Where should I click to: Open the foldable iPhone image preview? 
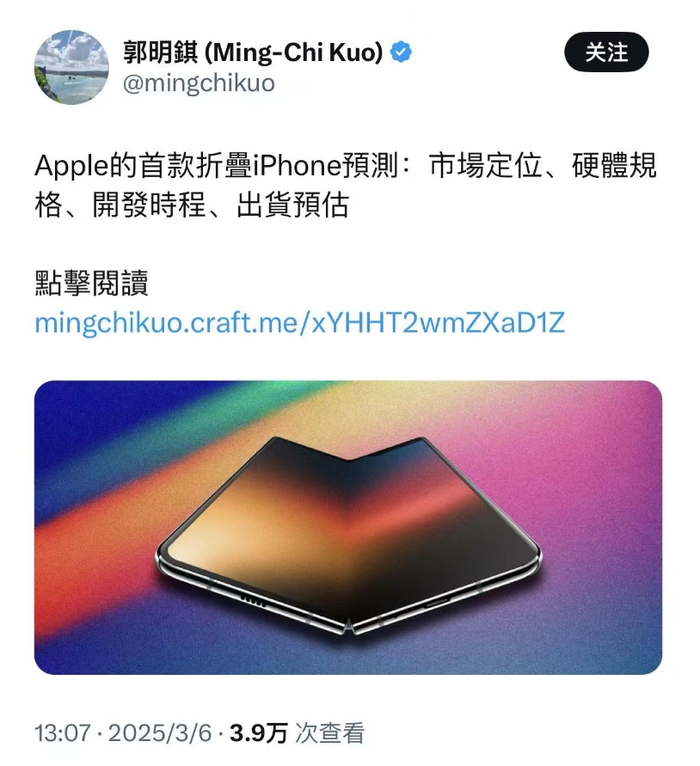tap(348, 527)
